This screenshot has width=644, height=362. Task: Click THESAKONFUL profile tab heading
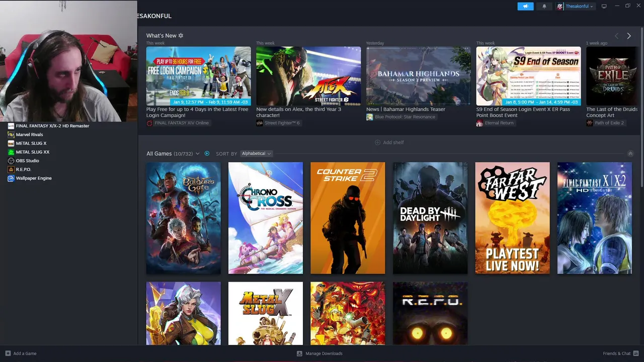tap(154, 16)
